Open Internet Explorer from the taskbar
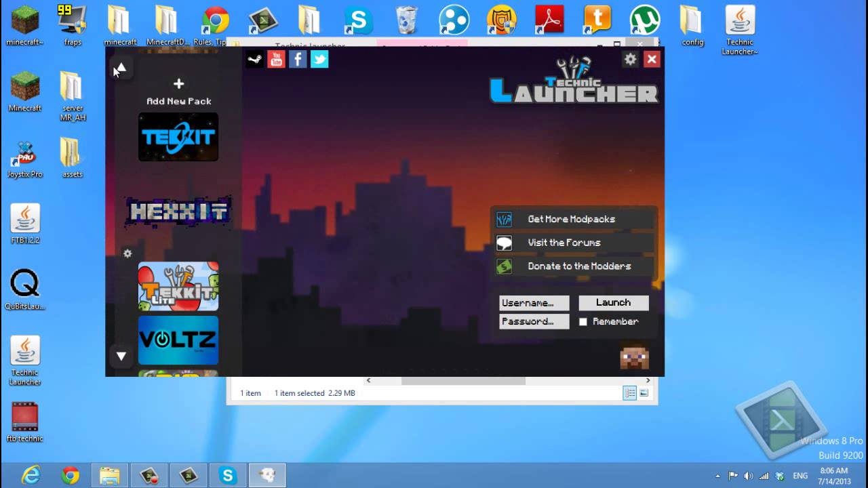868x488 pixels. pyautogui.click(x=31, y=475)
